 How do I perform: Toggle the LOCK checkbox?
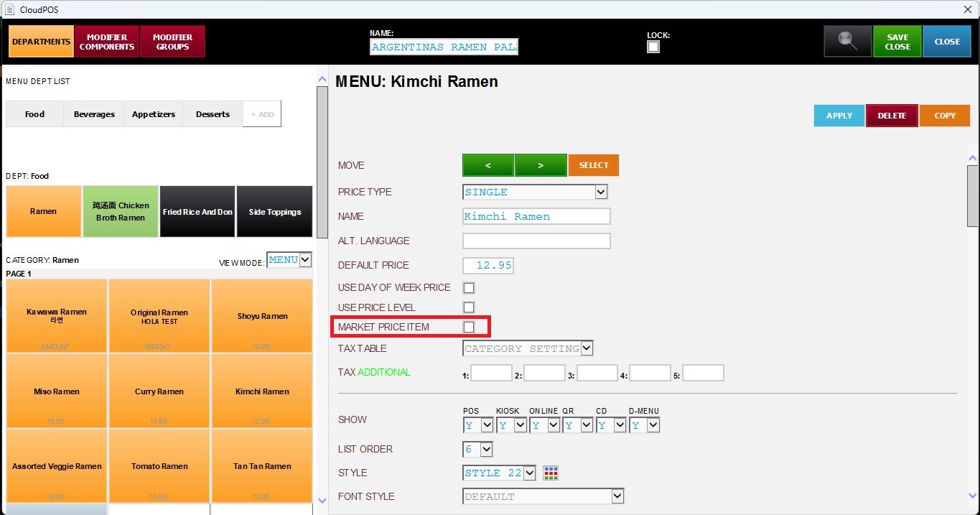point(653,47)
